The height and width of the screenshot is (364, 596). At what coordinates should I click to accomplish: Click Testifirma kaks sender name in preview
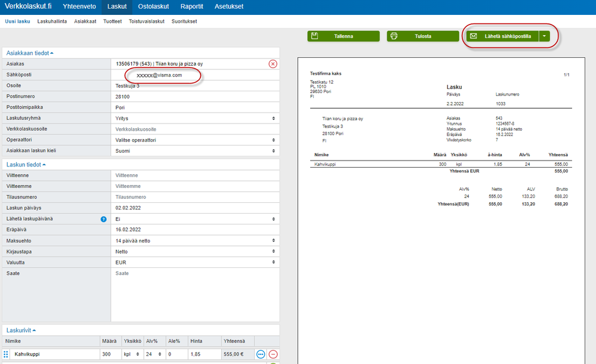326,73
